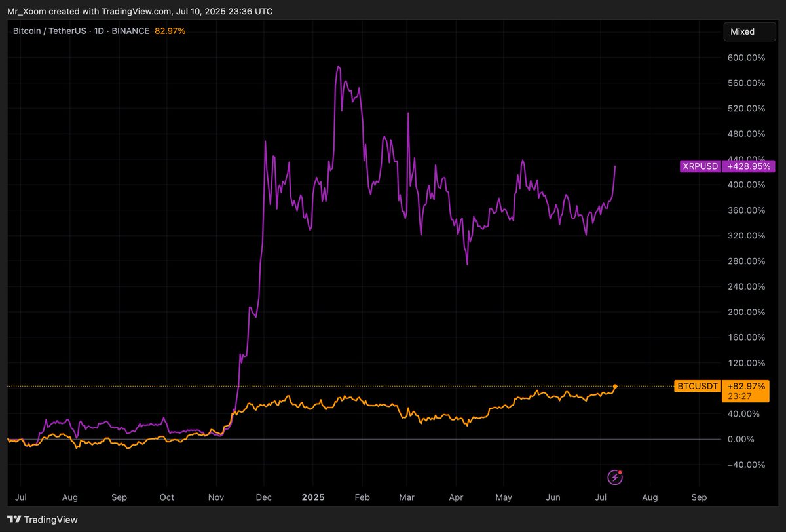786x532 pixels.
Task: Click the '400.00%' level on the price scale
Action: (x=747, y=185)
